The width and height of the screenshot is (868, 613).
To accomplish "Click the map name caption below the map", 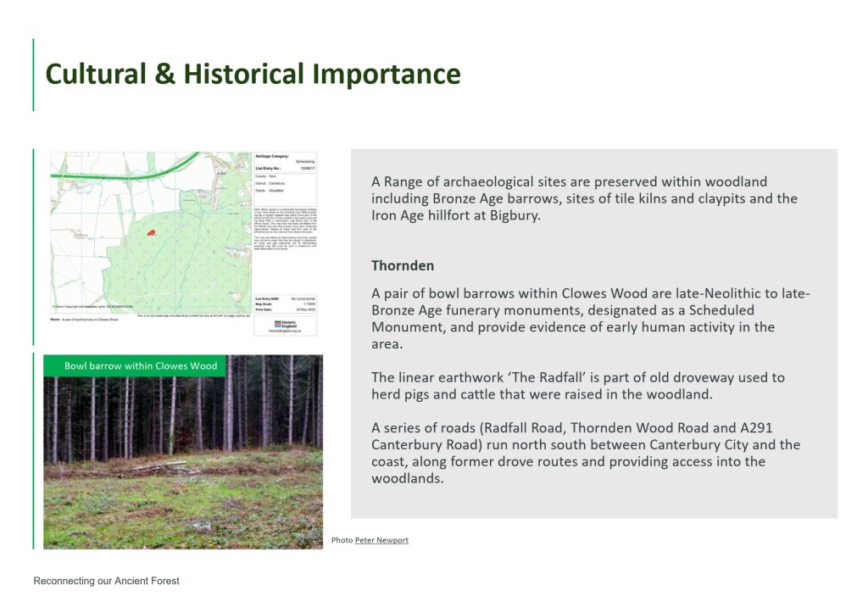I will tap(85, 320).
